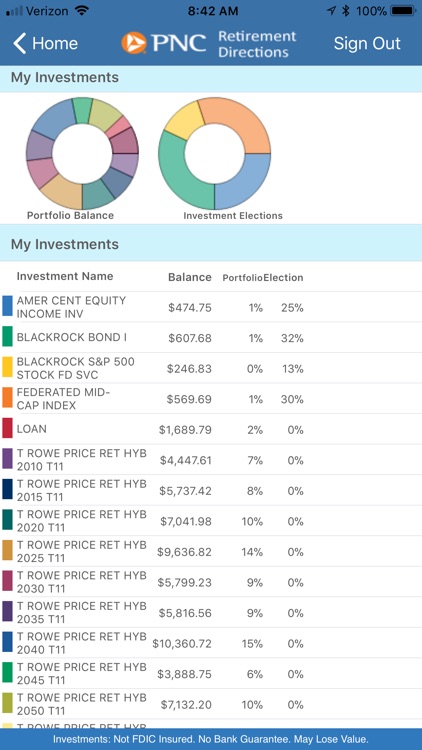Select T ROWE PRICE RET HYB 2010 T11

(81, 460)
